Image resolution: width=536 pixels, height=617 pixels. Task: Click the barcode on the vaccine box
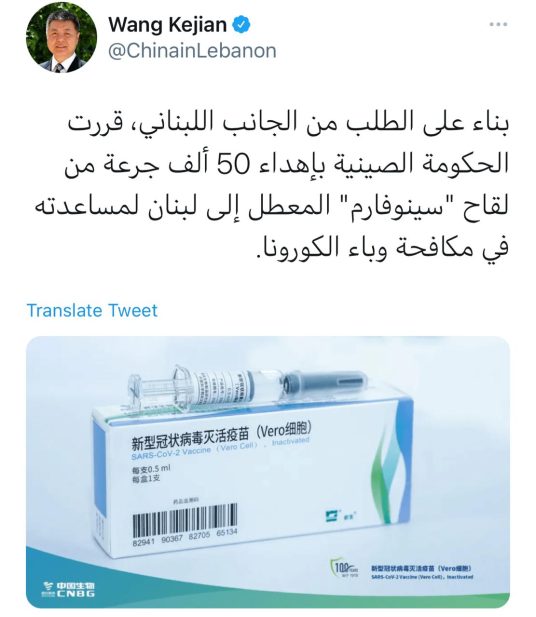185,521
